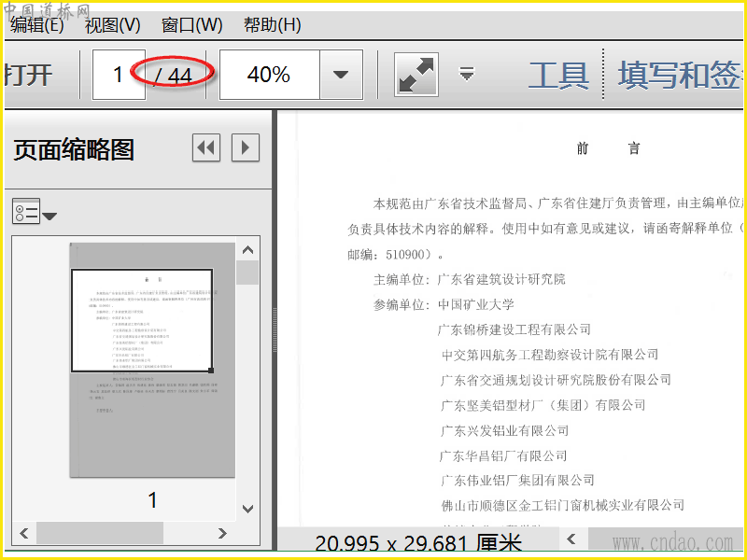Click the text 主编单位: 广东省建筑设计研究院

pyautogui.click(x=470, y=279)
